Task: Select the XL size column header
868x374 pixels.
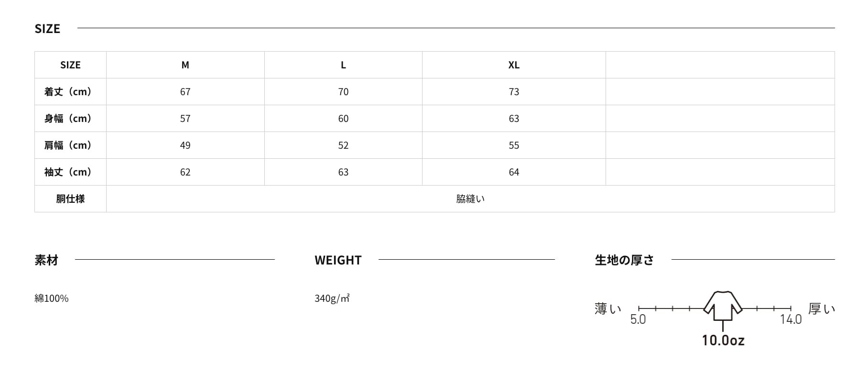Action: [x=514, y=65]
